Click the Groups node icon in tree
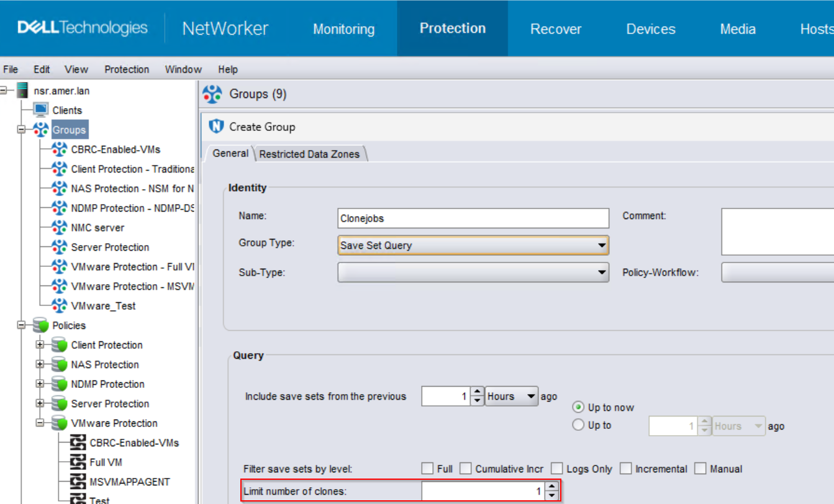Viewport: 834px width, 504px height. [x=40, y=130]
